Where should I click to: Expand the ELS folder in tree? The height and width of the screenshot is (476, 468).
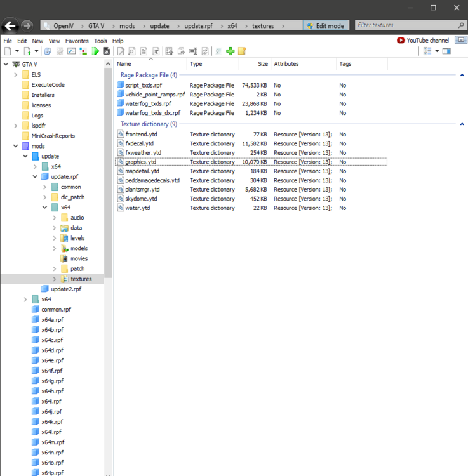(15, 75)
